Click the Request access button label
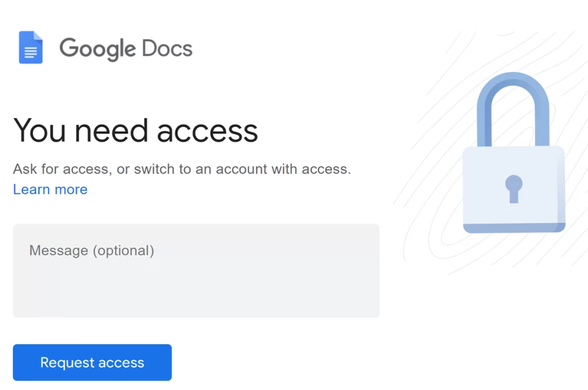The width and height of the screenshot is (588, 390). (x=91, y=362)
